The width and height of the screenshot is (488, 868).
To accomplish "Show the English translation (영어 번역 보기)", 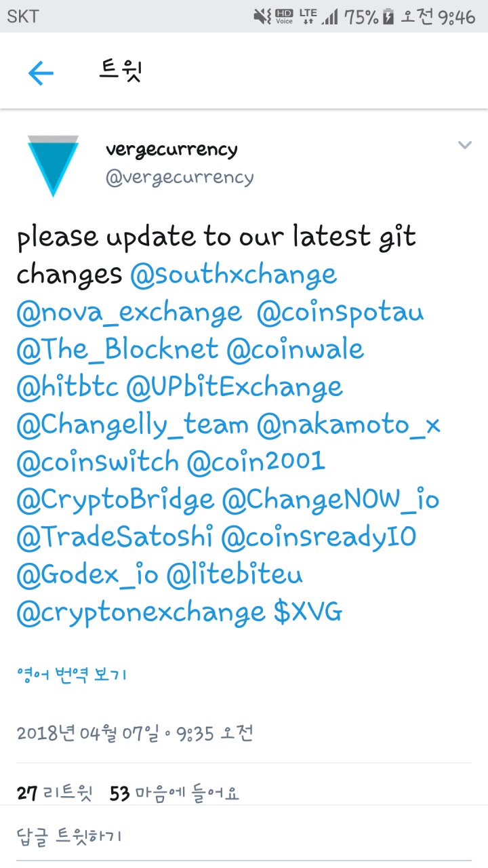I will pyautogui.click(x=72, y=675).
